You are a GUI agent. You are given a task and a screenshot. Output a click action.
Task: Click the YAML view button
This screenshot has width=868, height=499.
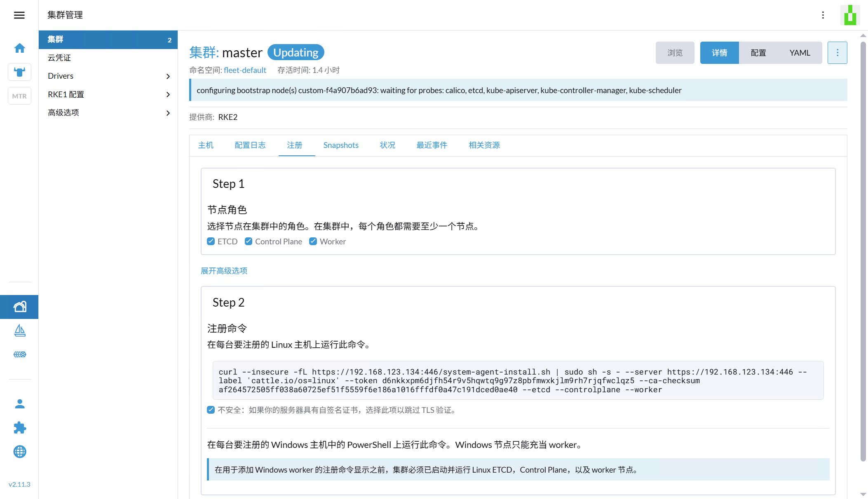click(x=800, y=53)
